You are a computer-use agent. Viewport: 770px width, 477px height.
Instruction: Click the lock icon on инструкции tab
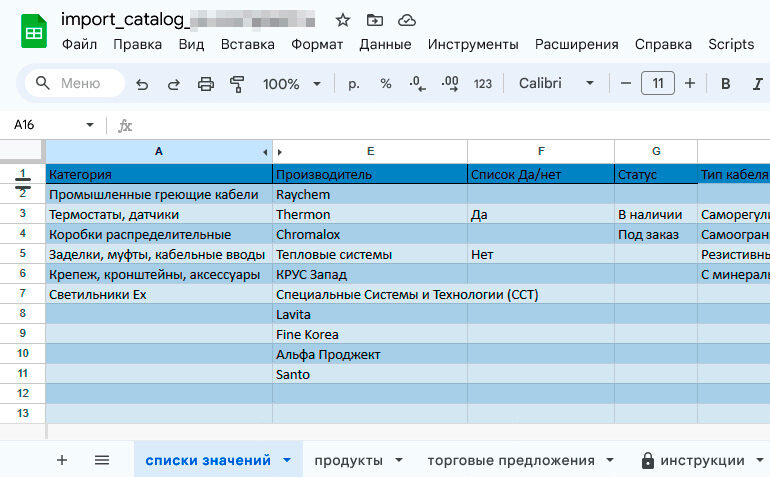(x=648, y=460)
